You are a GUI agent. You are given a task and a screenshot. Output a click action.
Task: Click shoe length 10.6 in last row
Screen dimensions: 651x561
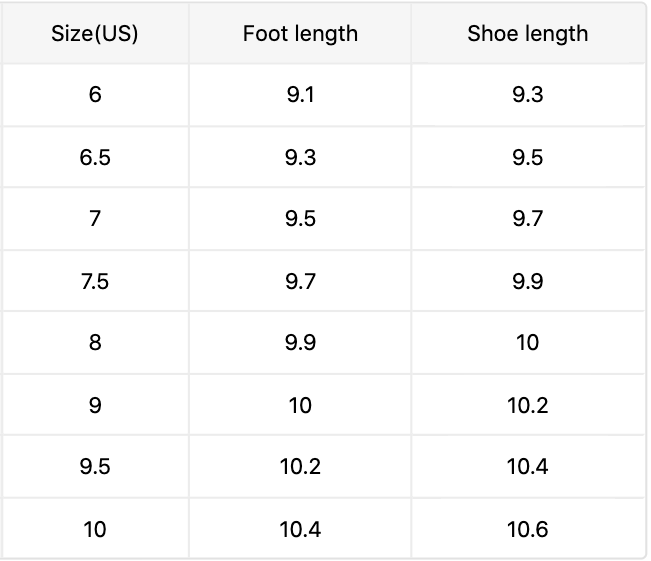(527, 529)
